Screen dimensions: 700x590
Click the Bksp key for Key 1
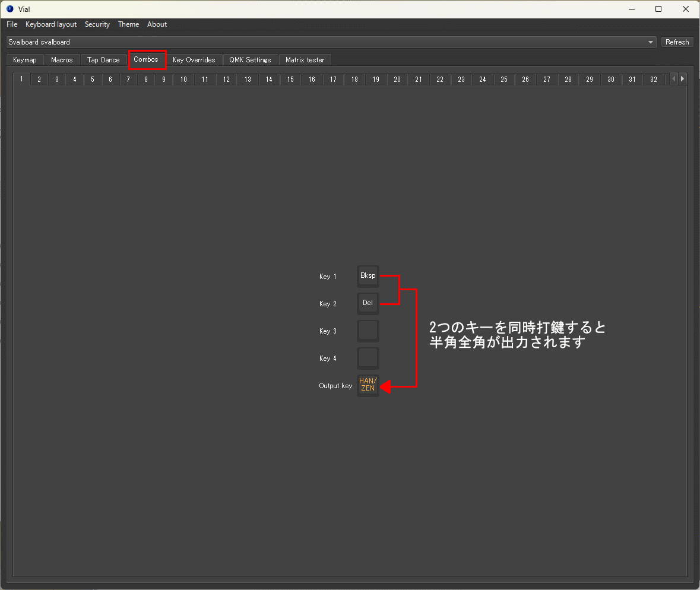point(368,276)
